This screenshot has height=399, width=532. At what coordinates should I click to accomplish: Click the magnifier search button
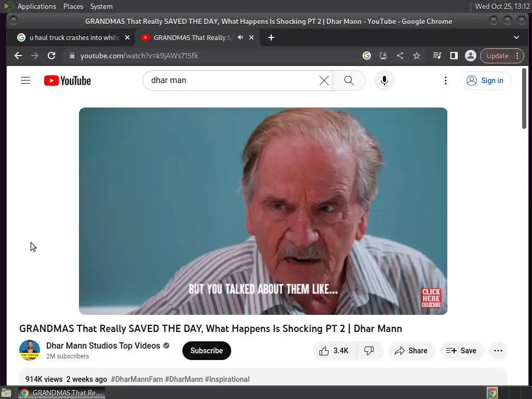pyautogui.click(x=349, y=81)
